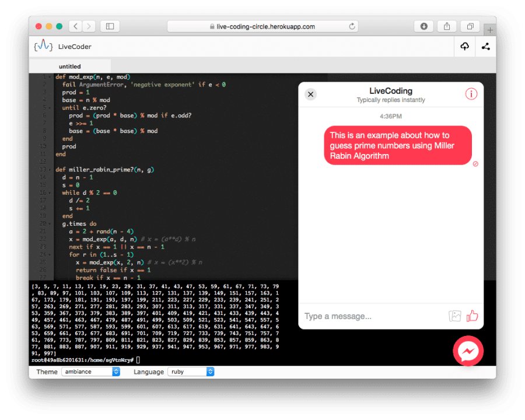Click the LiveCoder app name text
The width and height of the screenshot is (525, 420).
75,47
